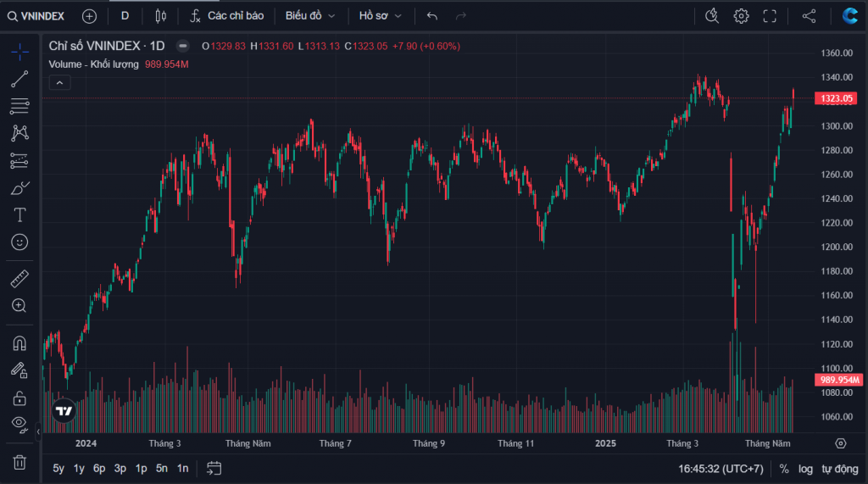Toggle lock all drawing tools
This screenshot has width=868, height=484.
coord(19,398)
